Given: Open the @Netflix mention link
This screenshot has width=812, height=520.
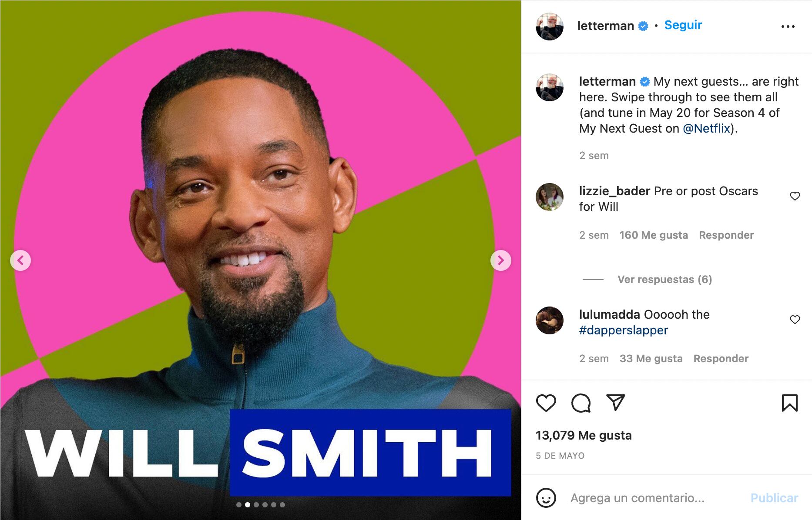Looking at the screenshot, I should pyautogui.click(x=707, y=129).
